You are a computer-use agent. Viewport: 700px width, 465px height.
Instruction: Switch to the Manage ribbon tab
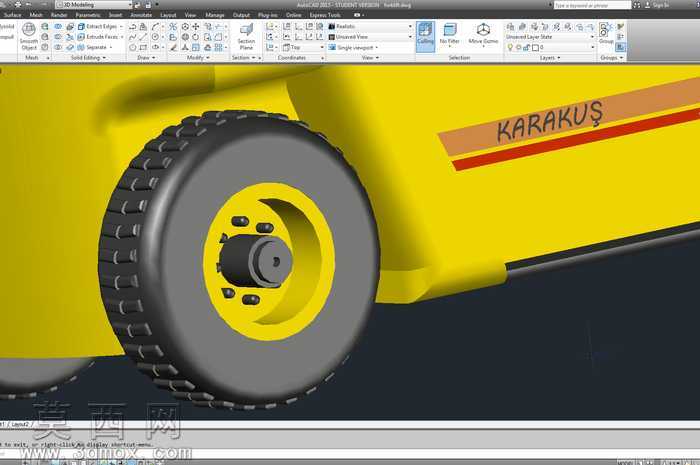pos(215,15)
